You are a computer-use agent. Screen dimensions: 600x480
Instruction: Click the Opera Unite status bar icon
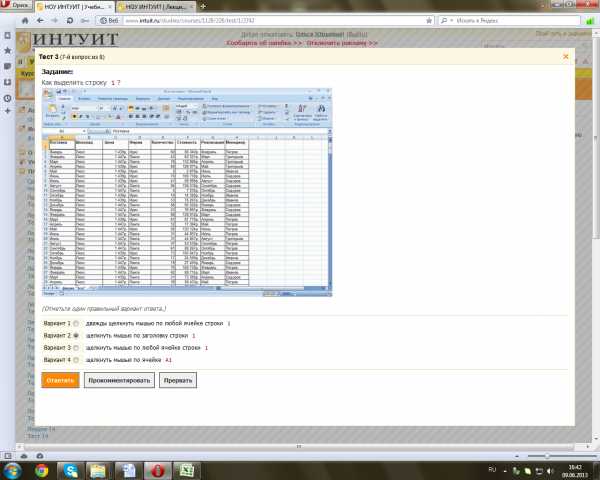point(40,456)
